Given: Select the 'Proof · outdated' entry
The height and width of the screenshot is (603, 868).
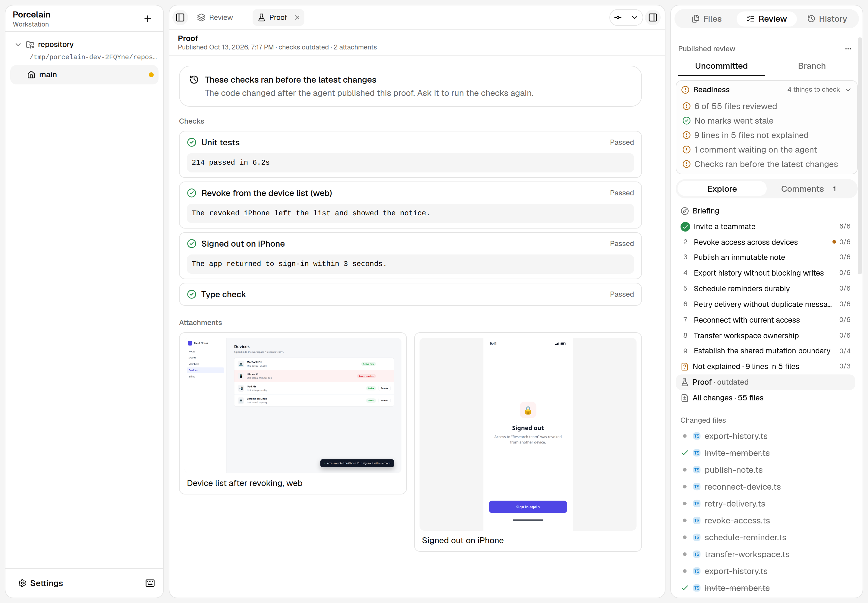Looking at the screenshot, I should (x=765, y=382).
